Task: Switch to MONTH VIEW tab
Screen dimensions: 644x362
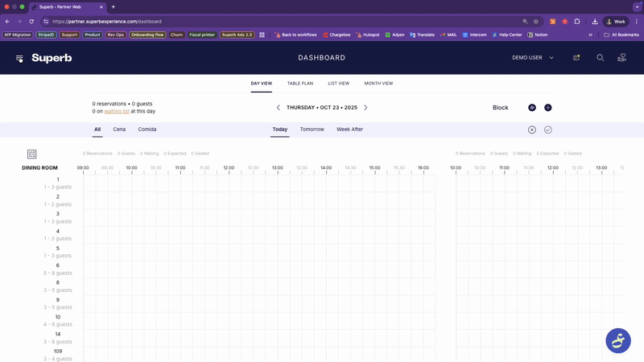Action: (378, 84)
